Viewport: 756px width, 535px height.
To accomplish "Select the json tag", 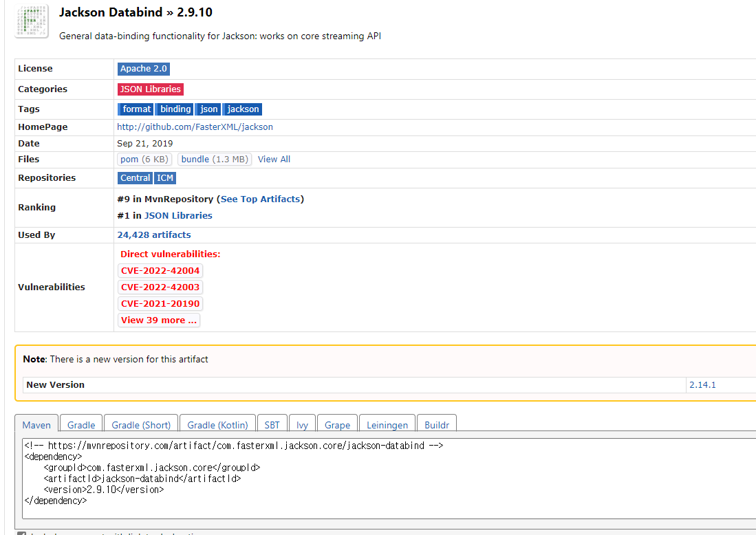I will pyautogui.click(x=208, y=109).
